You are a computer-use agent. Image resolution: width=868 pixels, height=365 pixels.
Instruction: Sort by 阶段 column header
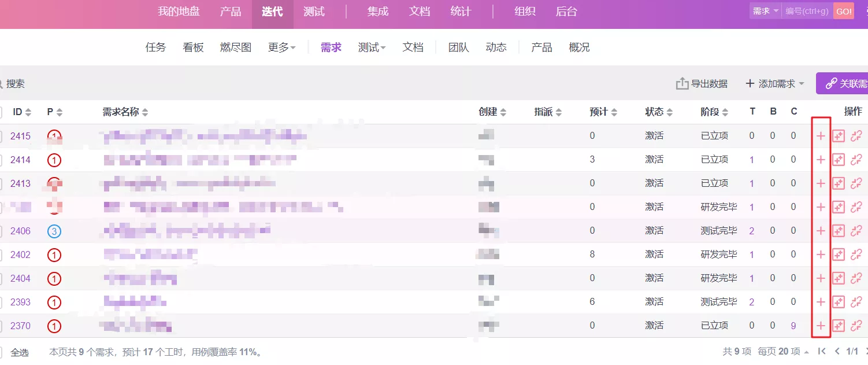pyautogui.click(x=714, y=112)
